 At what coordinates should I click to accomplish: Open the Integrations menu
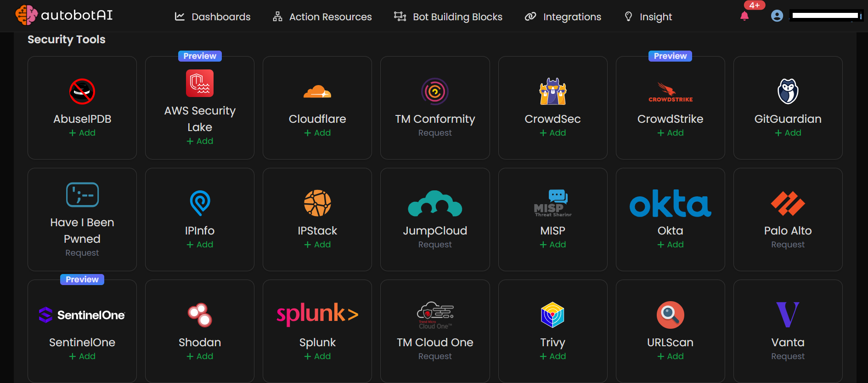coord(563,17)
